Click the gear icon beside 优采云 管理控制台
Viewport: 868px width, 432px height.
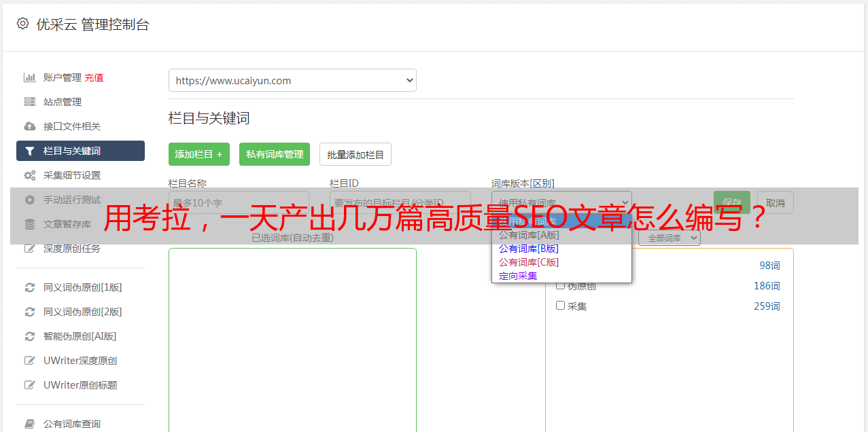point(22,24)
